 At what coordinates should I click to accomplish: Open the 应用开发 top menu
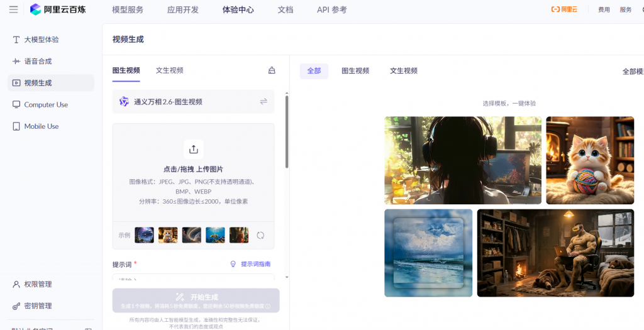183,9
